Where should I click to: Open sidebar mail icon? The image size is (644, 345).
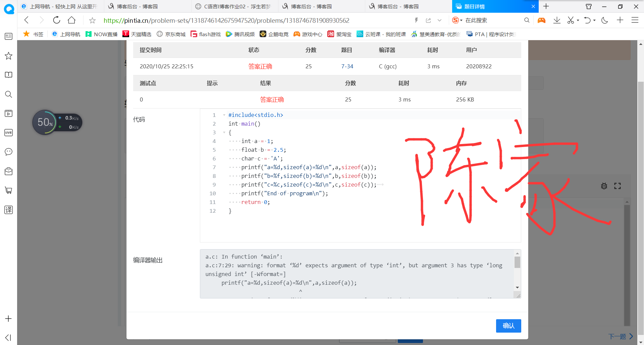point(9,171)
